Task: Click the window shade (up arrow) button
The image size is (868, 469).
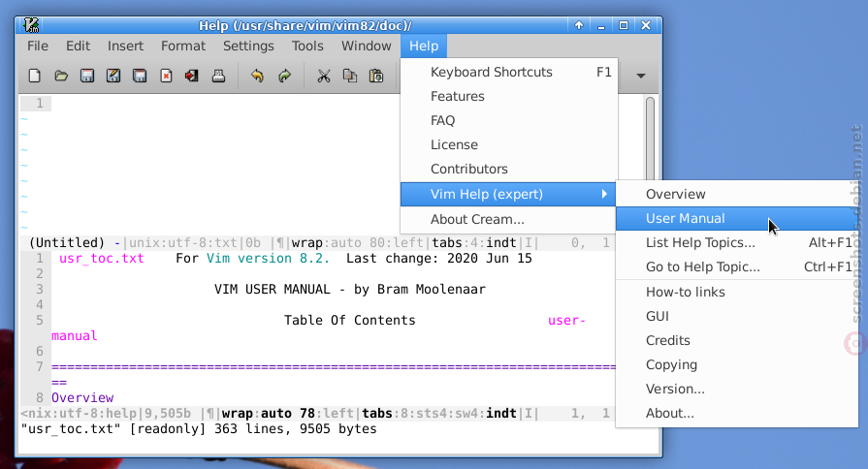Action: [x=579, y=25]
